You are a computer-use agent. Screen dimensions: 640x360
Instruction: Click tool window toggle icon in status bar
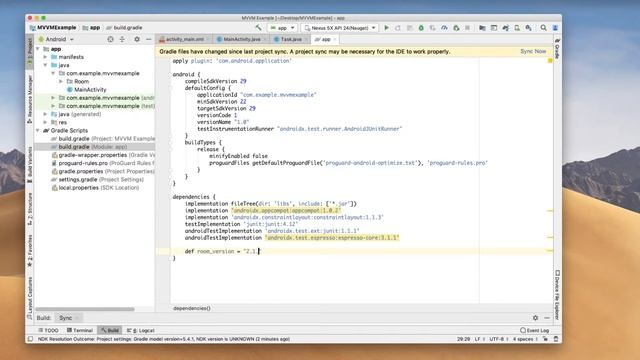30,339
